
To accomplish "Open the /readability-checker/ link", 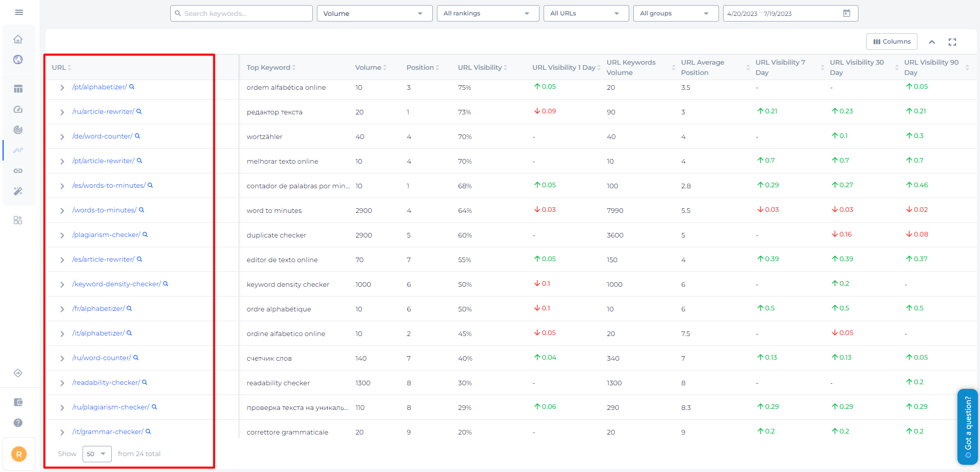I will tap(106, 383).
